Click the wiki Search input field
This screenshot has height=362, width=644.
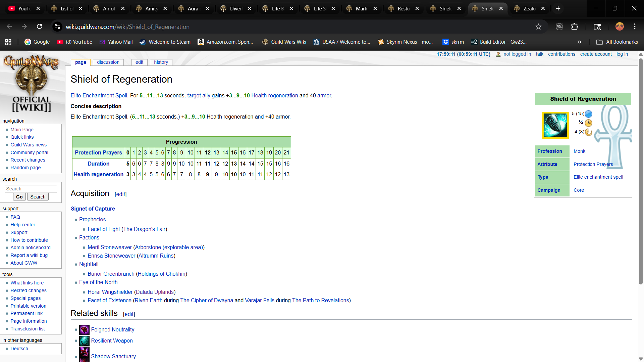click(31, 189)
